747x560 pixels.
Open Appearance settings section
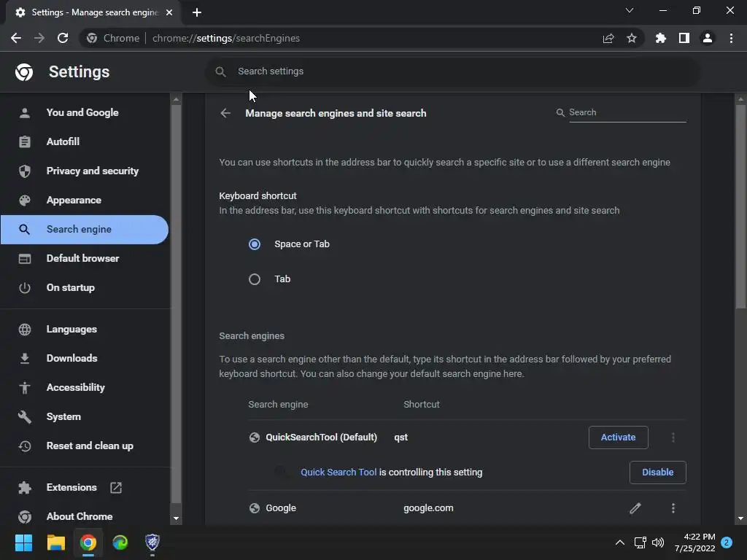(85, 200)
